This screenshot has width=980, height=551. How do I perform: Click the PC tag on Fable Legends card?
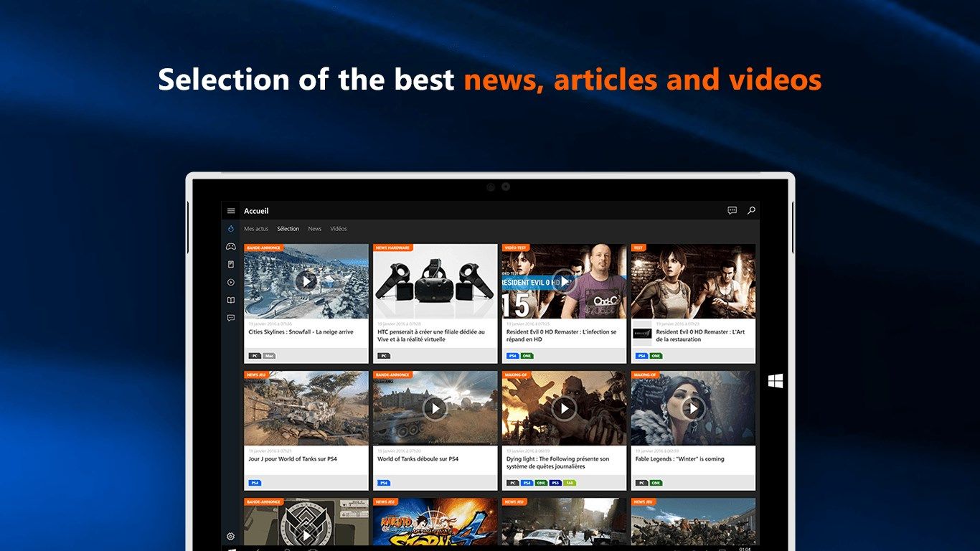641,483
